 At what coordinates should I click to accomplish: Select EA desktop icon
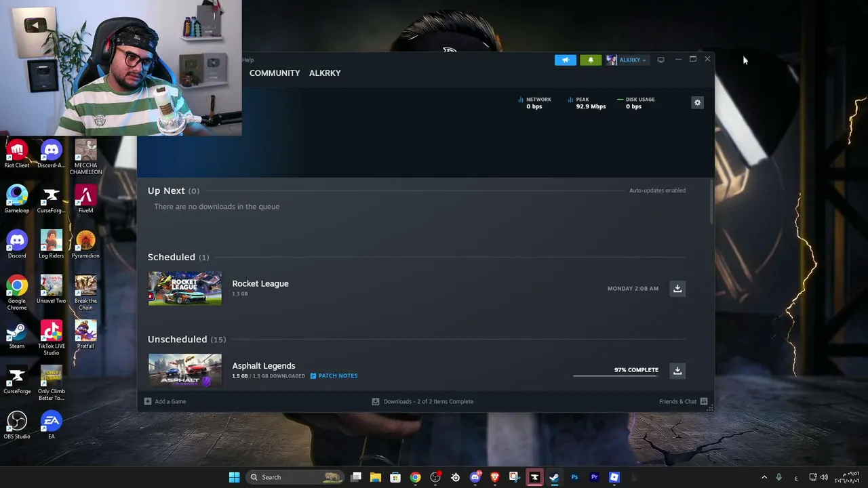click(x=52, y=426)
